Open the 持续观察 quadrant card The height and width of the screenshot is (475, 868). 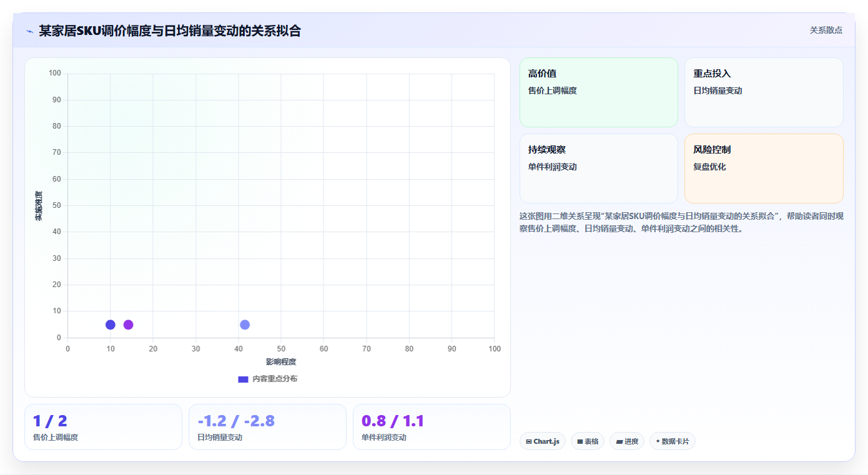[x=598, y=169]
